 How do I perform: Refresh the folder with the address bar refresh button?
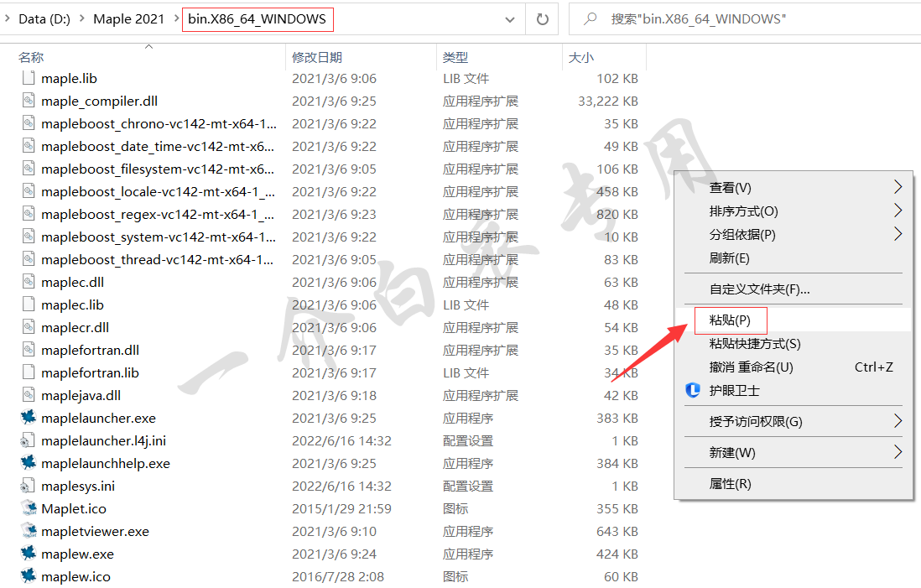pyautogui.click(x=542, y=18)
